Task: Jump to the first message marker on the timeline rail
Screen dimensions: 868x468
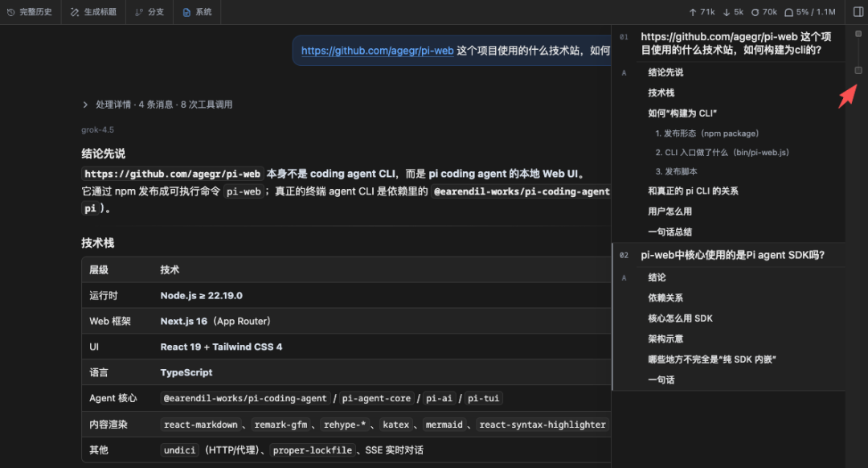Action: coord(858,35)
